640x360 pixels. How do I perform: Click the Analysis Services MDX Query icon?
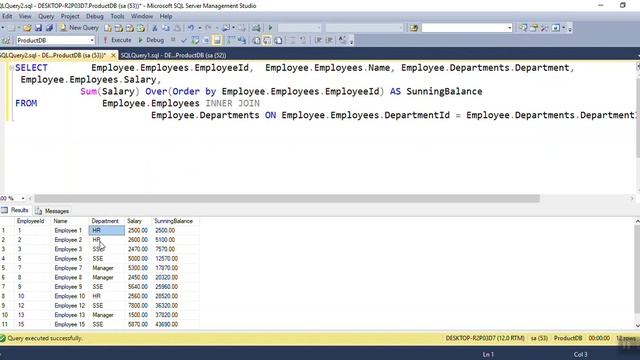(x=119, y=28)
